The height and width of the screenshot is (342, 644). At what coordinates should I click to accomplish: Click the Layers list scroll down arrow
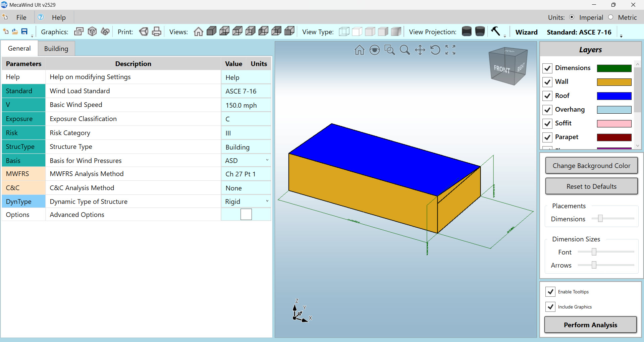click(638, 146)
